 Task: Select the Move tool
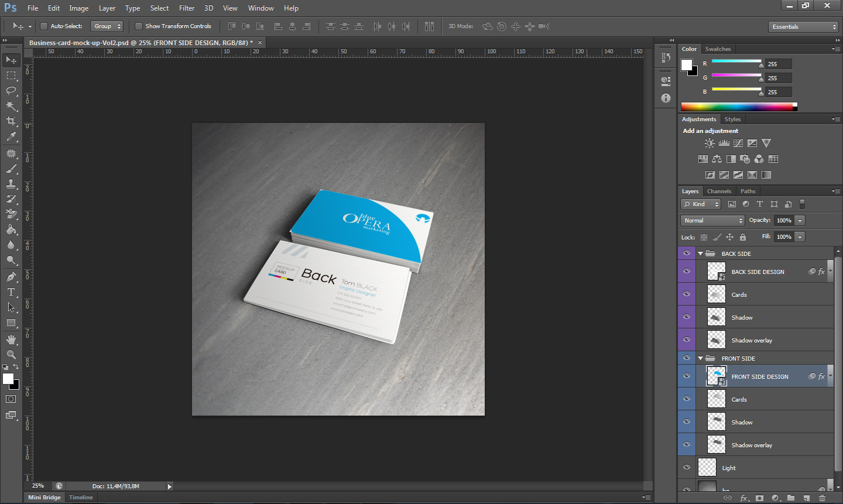point(11,60)
